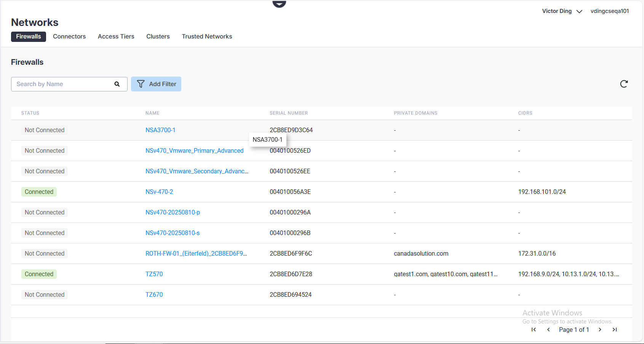Focus the Search by Name field
The width and height of the screenshot is (644, 344).
click(x=63, y=84)
